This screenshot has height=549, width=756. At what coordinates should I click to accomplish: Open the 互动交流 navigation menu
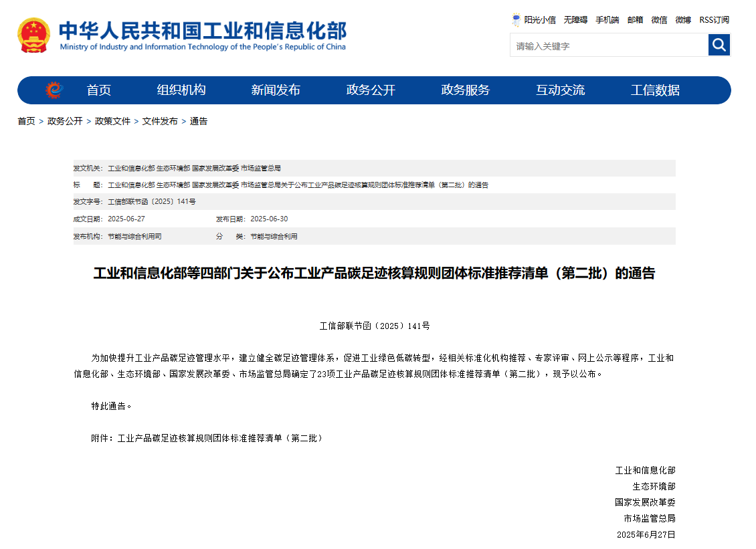point(560,90)
